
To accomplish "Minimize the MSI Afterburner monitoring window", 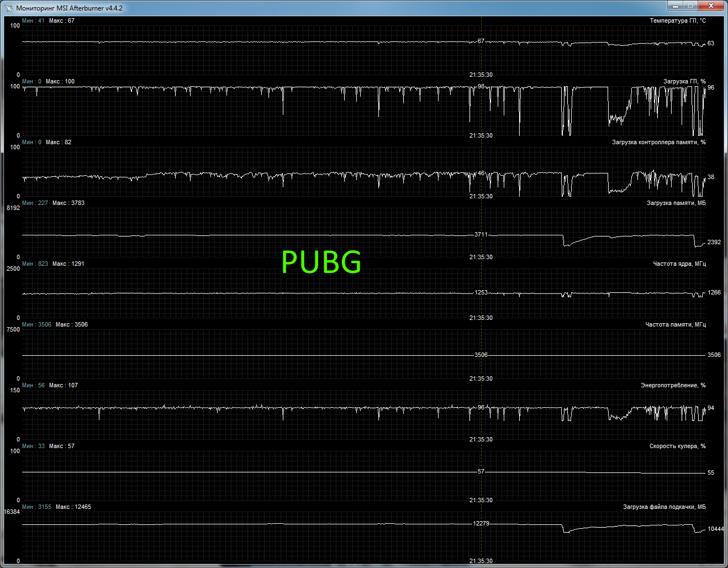I will click(x=675, y=6).
